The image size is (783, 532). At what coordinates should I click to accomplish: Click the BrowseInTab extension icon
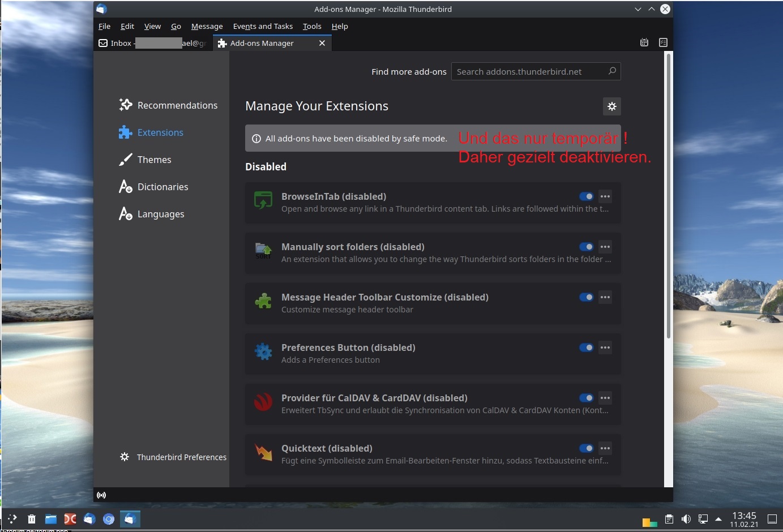[263, 200]
